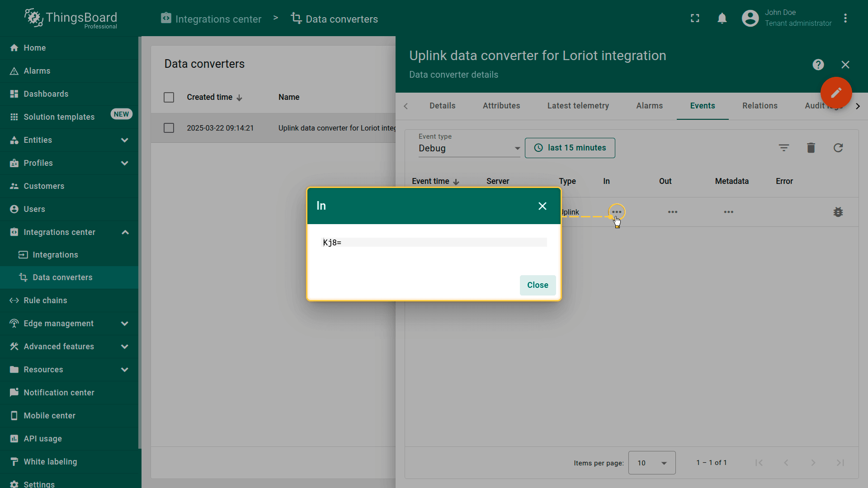
Task: Open the events filter icon
Action: [x=783, y=148]
